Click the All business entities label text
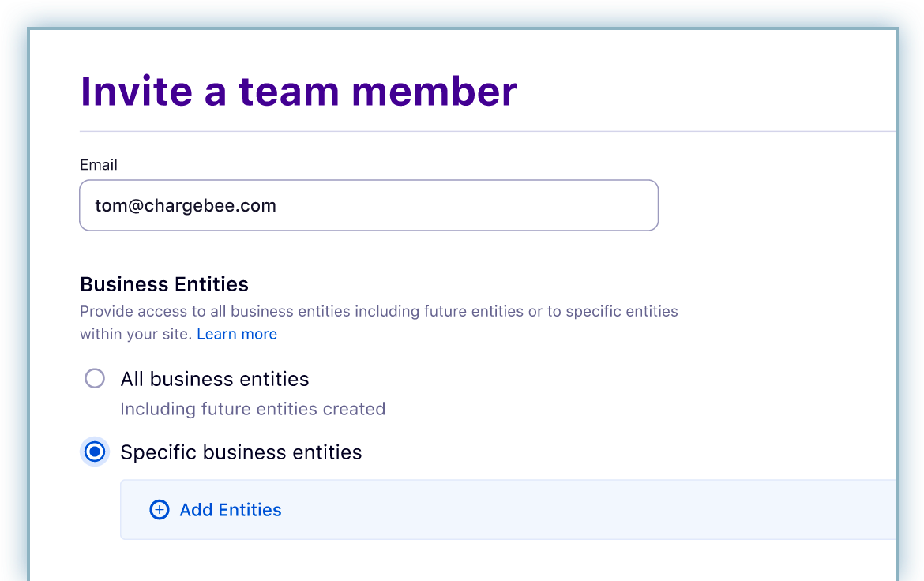This screenshot has height=581, width=924. (214, 378)
